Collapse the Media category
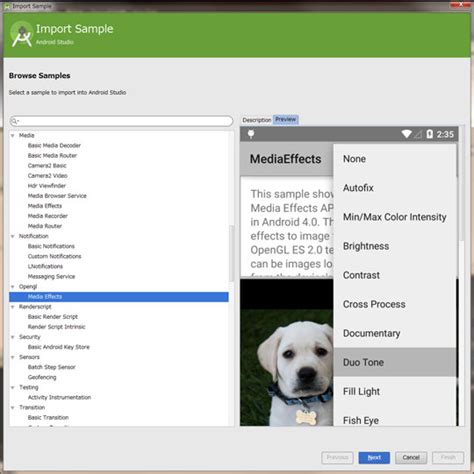 point(13,136)
